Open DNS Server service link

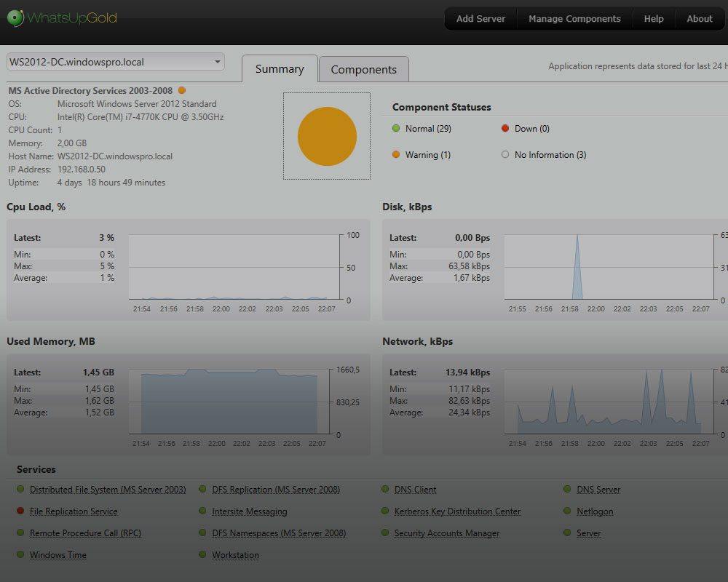point(598,490)
